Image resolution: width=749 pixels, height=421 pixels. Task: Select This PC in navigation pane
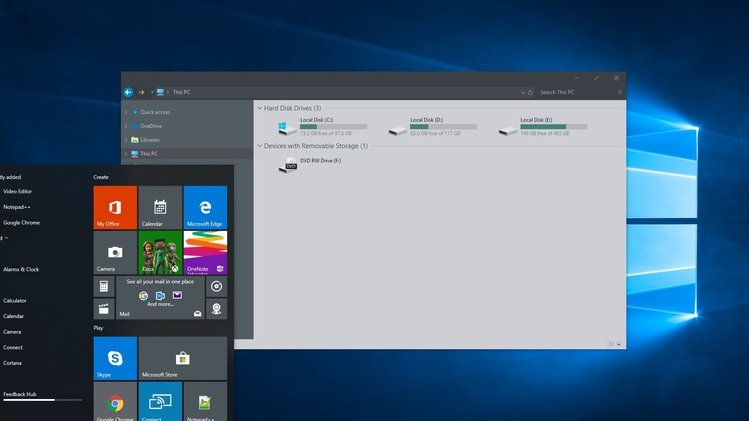(149, 154)
